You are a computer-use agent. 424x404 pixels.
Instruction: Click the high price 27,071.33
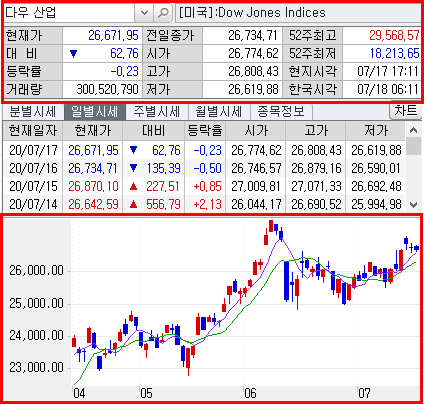316,186
